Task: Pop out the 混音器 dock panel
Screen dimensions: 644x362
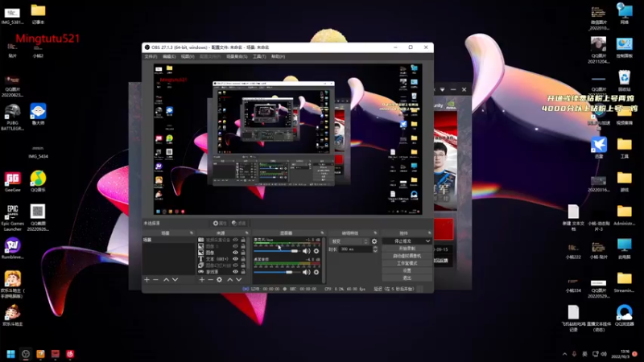Action: click(322, 233)
